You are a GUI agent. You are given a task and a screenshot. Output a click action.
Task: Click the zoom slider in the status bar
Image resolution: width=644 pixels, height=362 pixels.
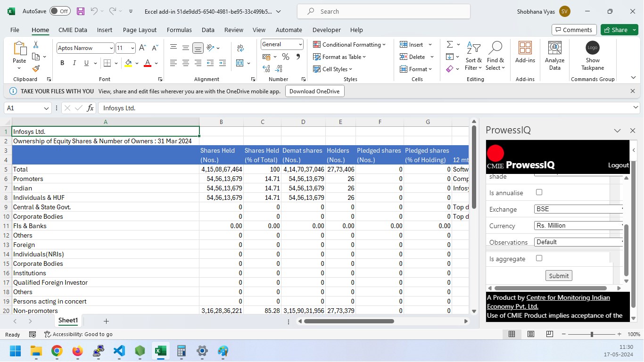coord(592,334)
